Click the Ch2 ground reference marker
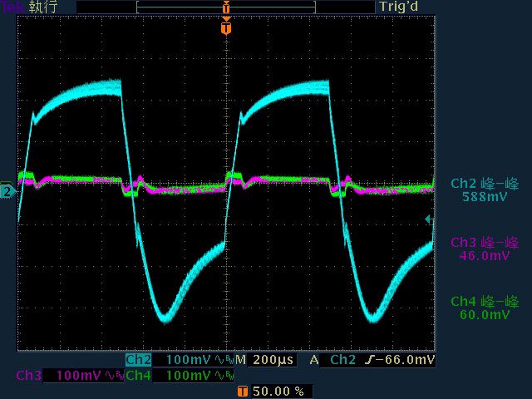The image size is (532, 399). click(x=7, y=192)
